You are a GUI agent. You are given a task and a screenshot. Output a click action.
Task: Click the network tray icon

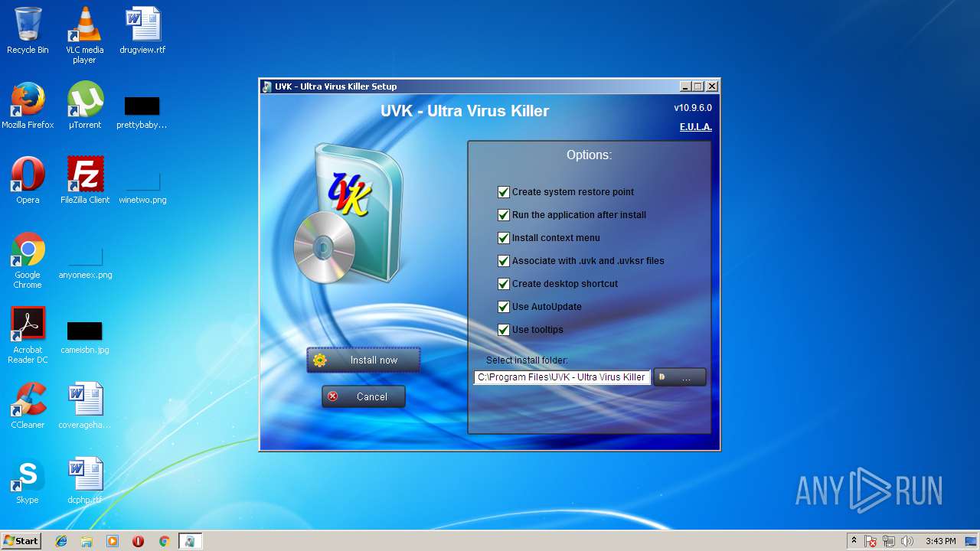(889, 541)
